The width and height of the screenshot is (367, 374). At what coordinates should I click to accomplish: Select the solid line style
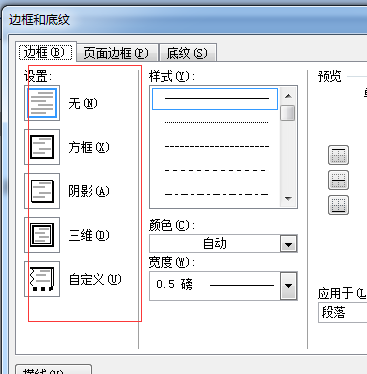point(215,99)
